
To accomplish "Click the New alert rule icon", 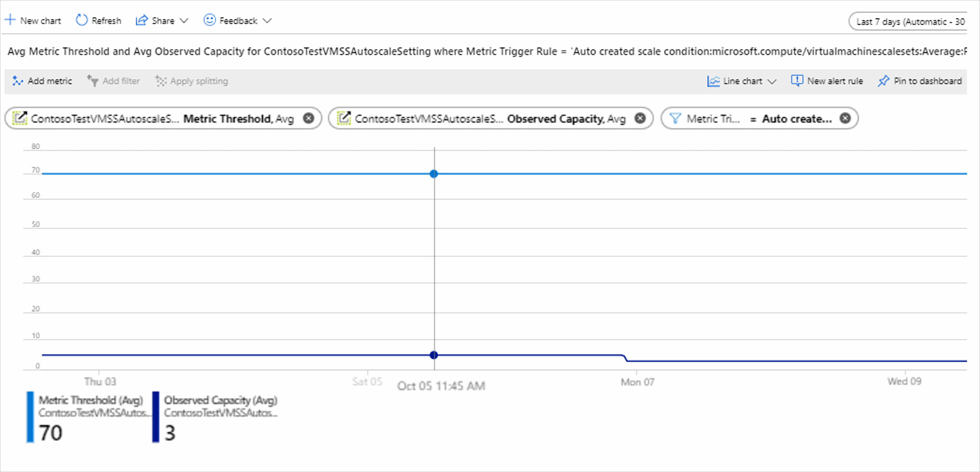I will click(797, 81).
